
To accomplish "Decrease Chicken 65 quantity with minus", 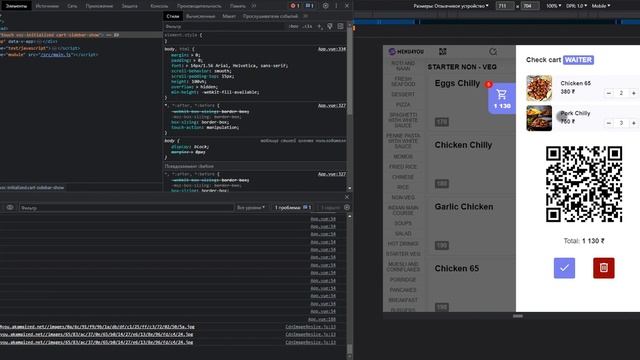I will 609,93.
